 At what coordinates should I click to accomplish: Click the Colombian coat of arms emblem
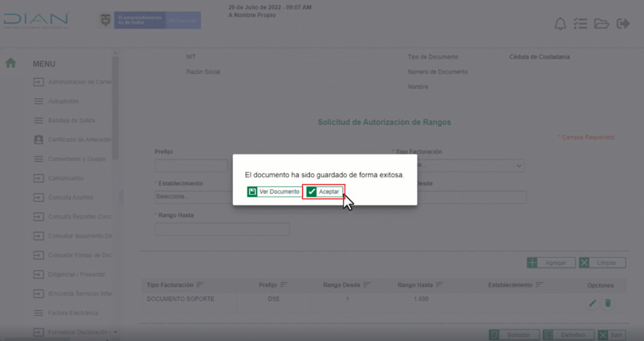click(x=106, y=20)
